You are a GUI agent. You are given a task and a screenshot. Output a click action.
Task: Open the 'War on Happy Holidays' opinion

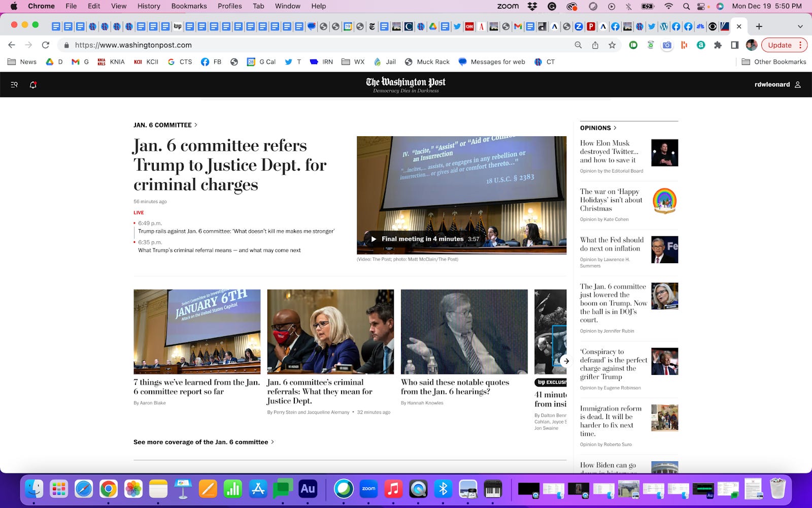coord(611,200)
